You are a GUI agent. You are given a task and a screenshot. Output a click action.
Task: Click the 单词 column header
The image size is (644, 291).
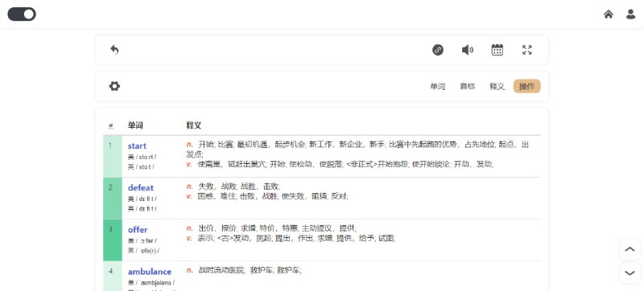(x=135, y=125)
